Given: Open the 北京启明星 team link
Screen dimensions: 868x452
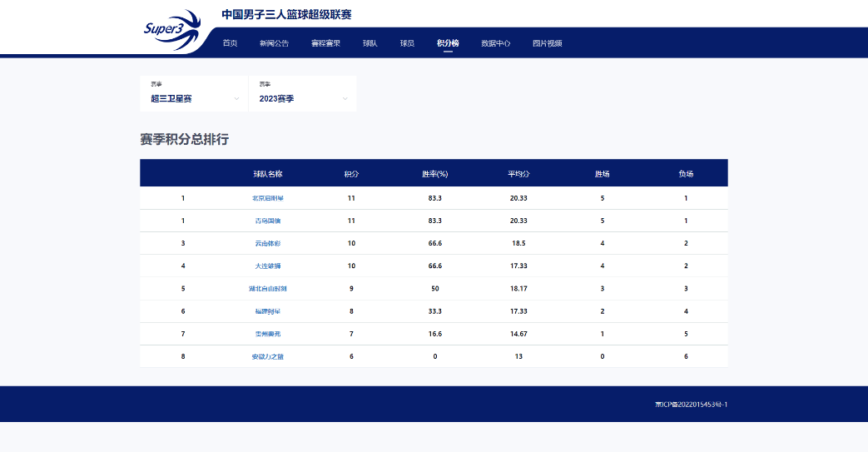Looking at the screenshot, I should [x=268, y=198].
